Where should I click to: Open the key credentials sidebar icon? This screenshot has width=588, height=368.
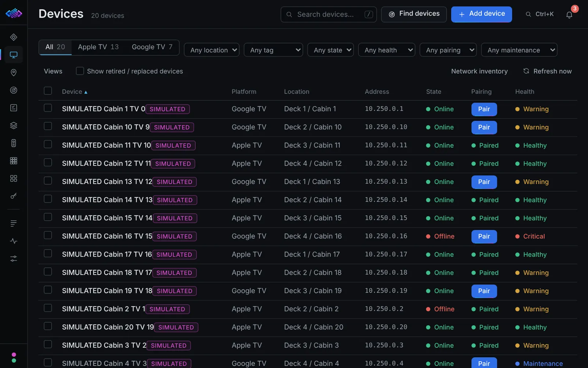tap(14, 196)
